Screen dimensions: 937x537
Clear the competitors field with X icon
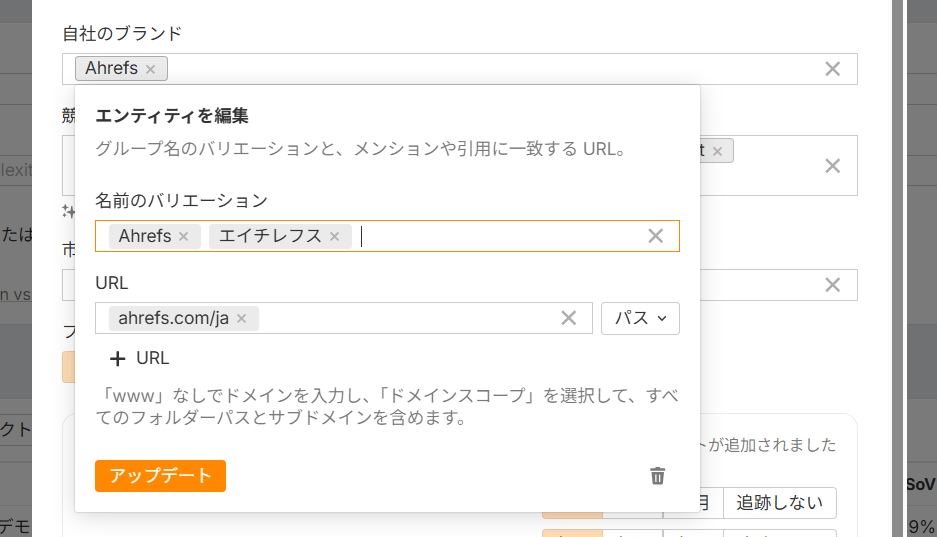click(832, 166)
